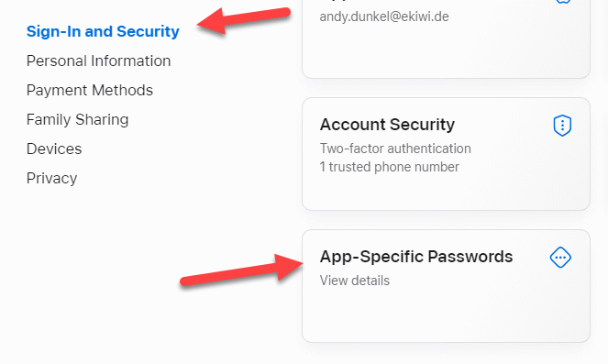This screenshot has width=608, height=364.
Task: Click the Account Security shield icon
Action: pyautogui.click(x=562, y=126)
